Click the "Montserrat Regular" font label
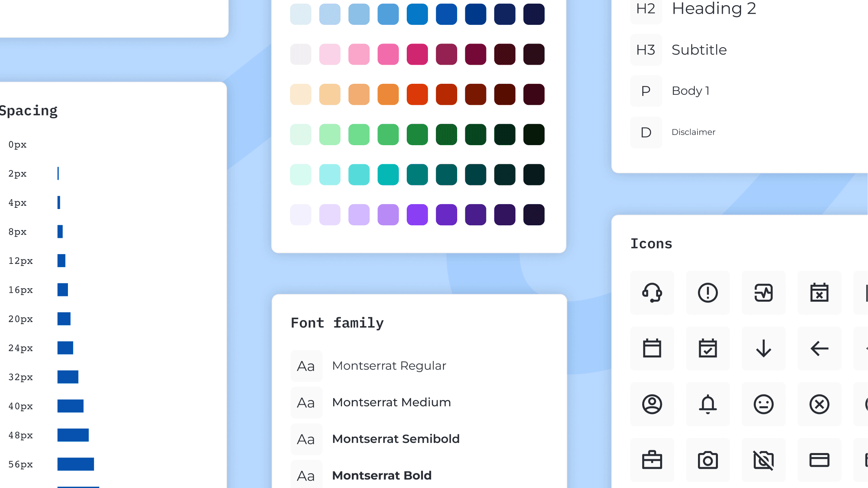 tap(389, 366)
